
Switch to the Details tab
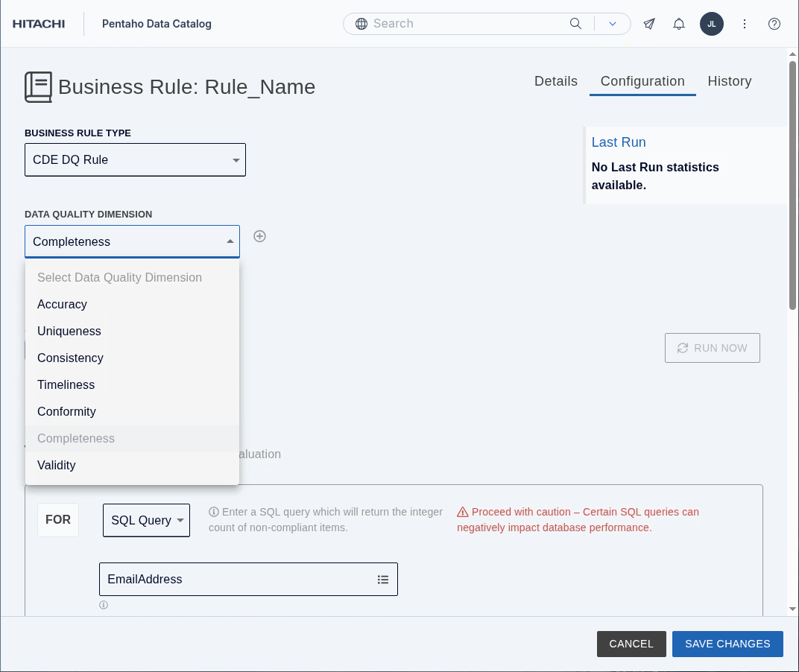coord(555,81)
